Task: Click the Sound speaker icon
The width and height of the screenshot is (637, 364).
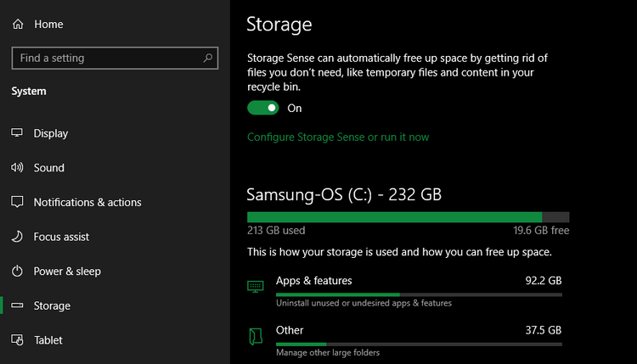Action: 17,168
